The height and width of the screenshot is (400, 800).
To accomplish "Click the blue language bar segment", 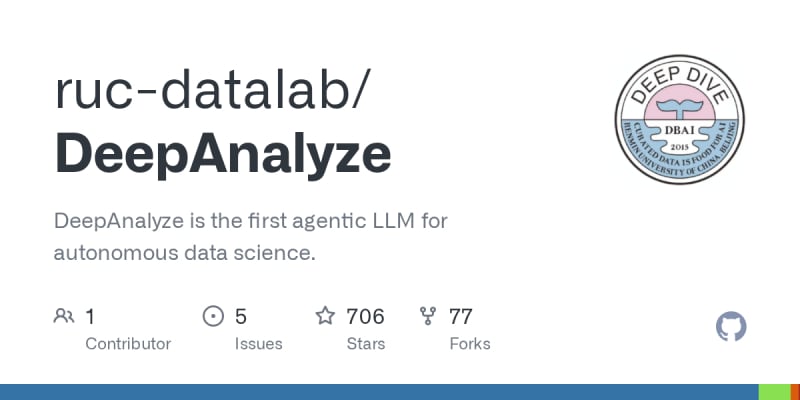I will (380, 392).
